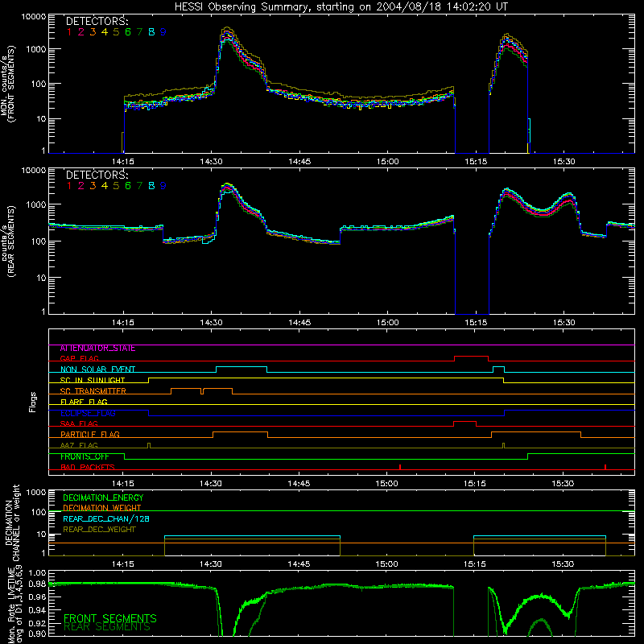
Task: Click detector 5 in the rear segments legend
Action: (x=116, y=186)
